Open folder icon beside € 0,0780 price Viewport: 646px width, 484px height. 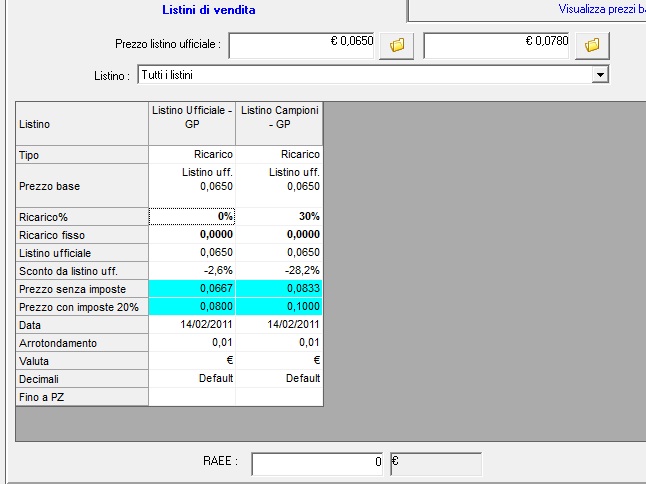592,45
